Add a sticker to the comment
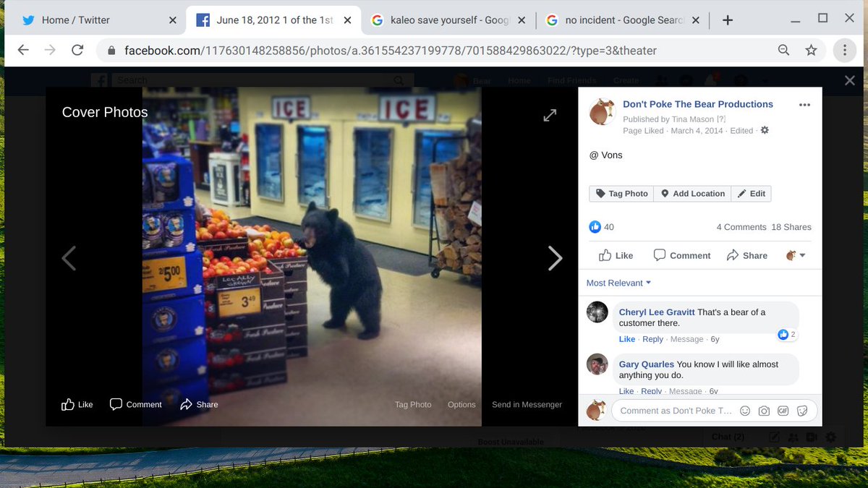The width and height of the screenshot is (868, 488). click(802, 411)
